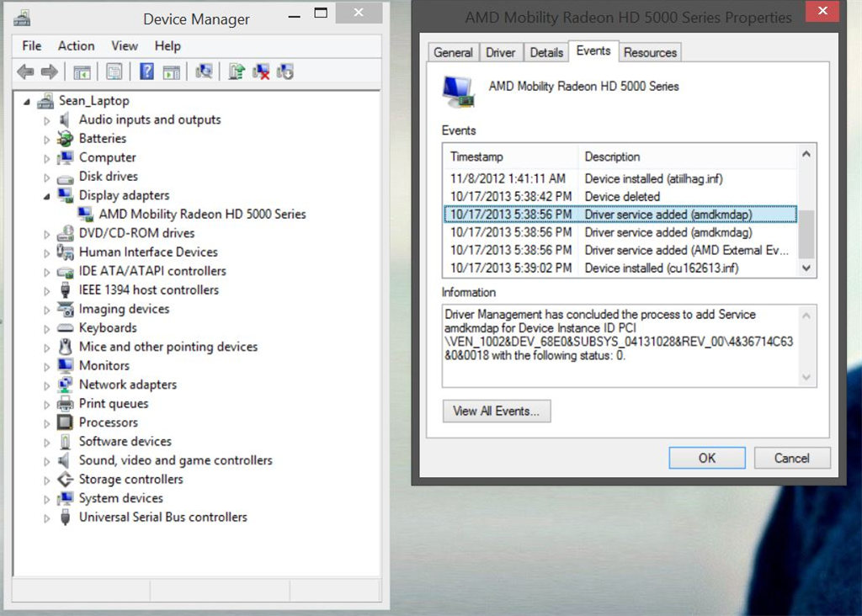Click the Show/Hide Console Tree toolbar icon
This screenshot has height=616, width=862.
(x=82, y=72)
